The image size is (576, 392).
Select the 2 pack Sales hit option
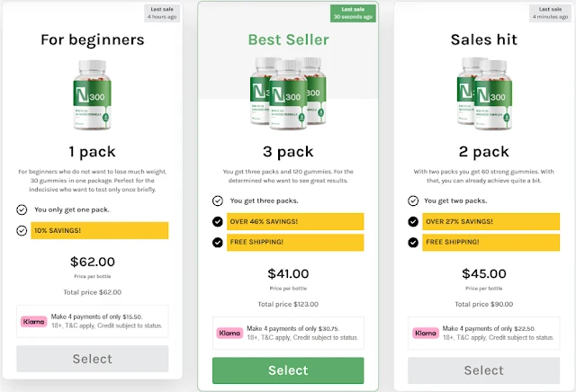483,370
